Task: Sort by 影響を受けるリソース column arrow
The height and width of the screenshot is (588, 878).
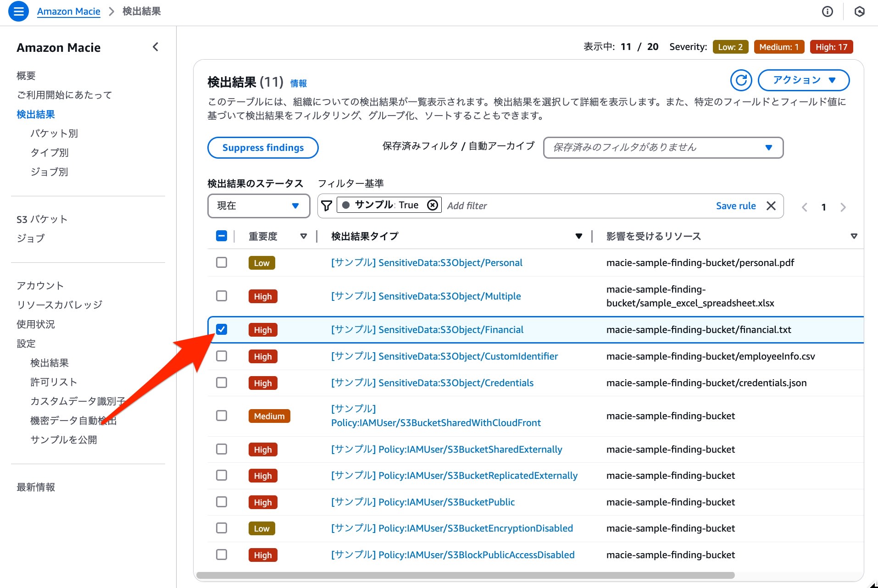Action: coord(854,236)
